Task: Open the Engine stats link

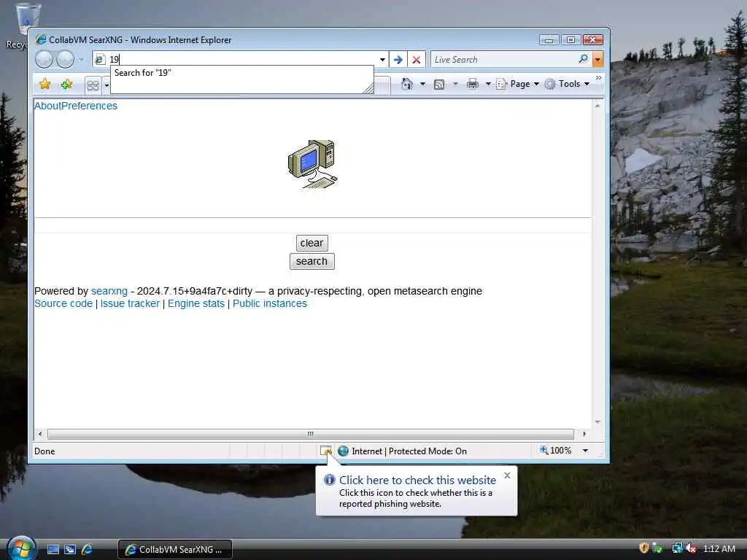Action: [x=196, y=303]
